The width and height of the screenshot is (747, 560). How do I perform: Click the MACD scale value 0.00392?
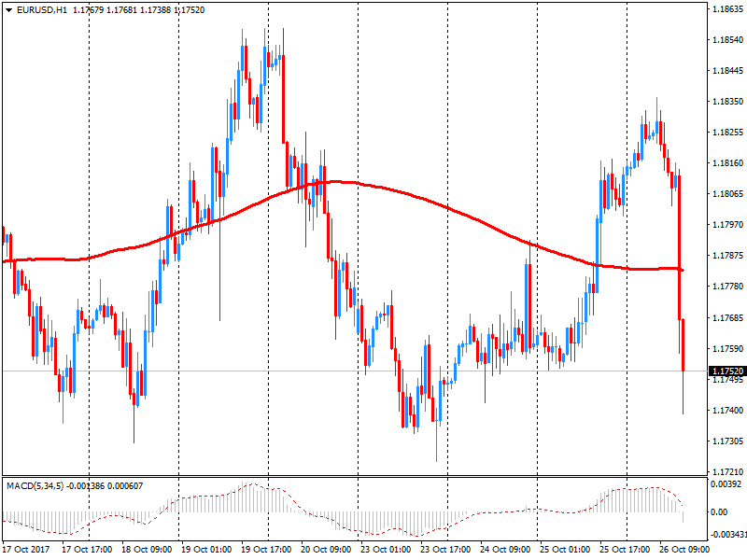point(726,484)
